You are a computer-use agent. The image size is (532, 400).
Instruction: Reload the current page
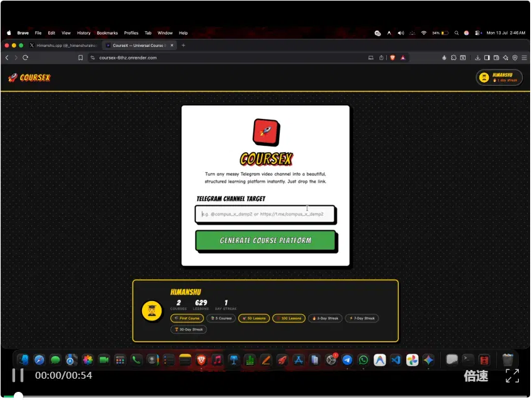[26, 58]
